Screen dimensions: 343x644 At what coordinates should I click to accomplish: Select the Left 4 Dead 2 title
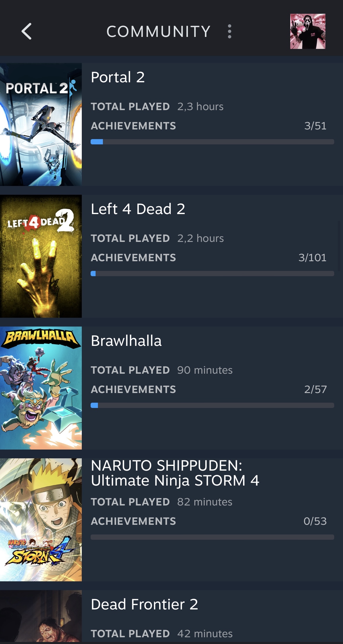click(x=138, y=209)
